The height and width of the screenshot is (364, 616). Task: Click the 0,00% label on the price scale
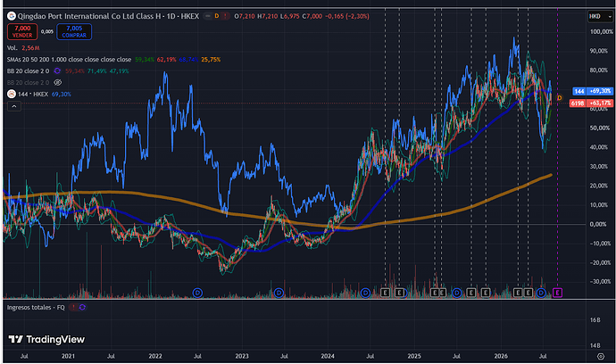click(600, 224)
